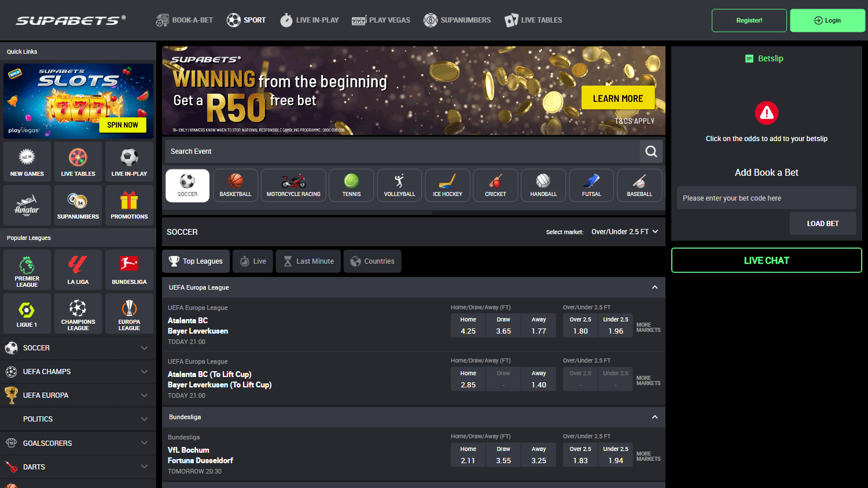Select Under 2.5 odds 1.96
Image resolution: width=868 pixels, height=488 pixels.
[616, 326]
